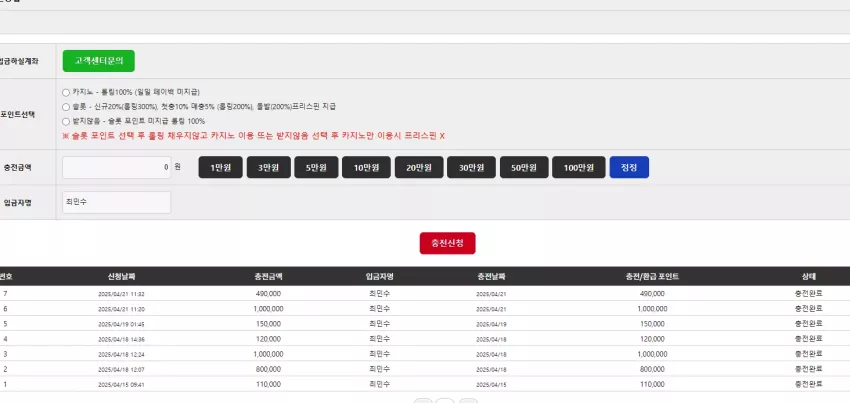Image resolution: width=850 pixels, height=403 pixels.
Task: Click the 50만원 amount button
Action: click(x=524, y=168)
